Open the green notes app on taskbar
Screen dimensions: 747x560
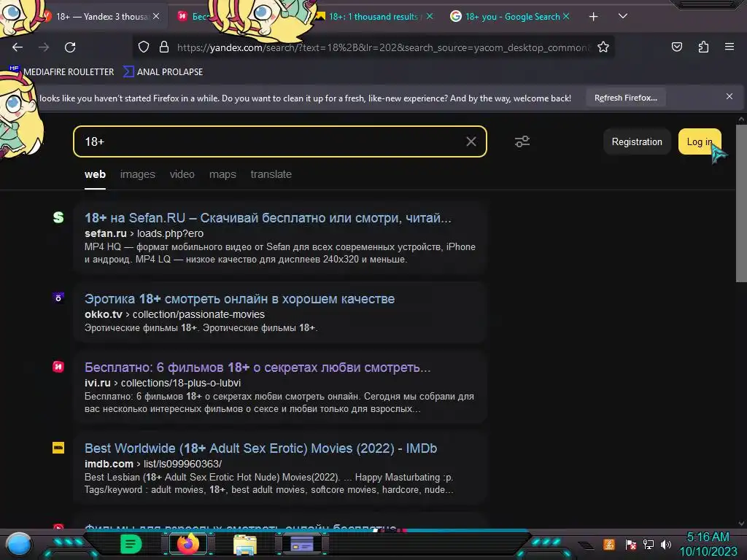coord(131,544)
